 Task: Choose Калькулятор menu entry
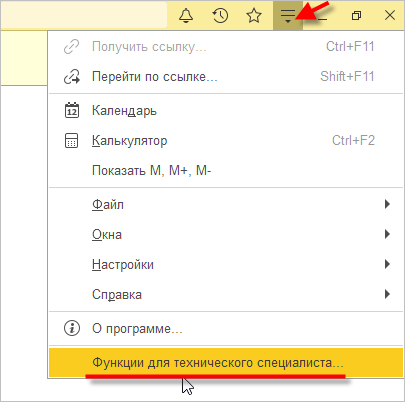(x=226, y=141)
